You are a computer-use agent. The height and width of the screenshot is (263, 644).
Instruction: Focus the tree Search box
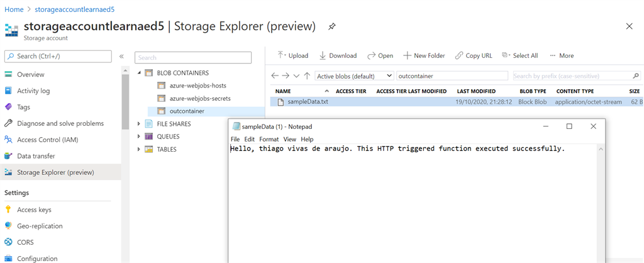pos(193,57)
